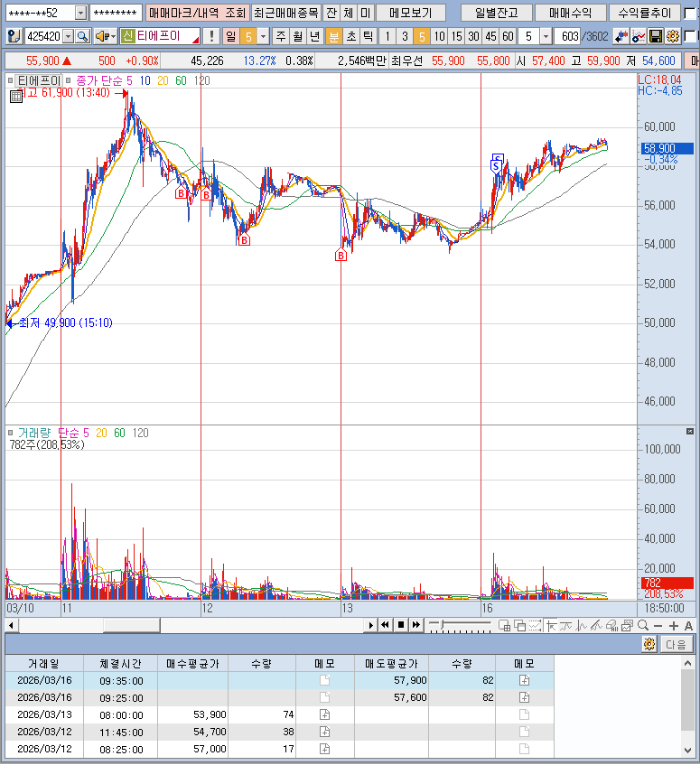Open memo icon in the 57,900 sell row
Image resolution: width=700 pixels, height=764 pixels.
click(524, 680)
